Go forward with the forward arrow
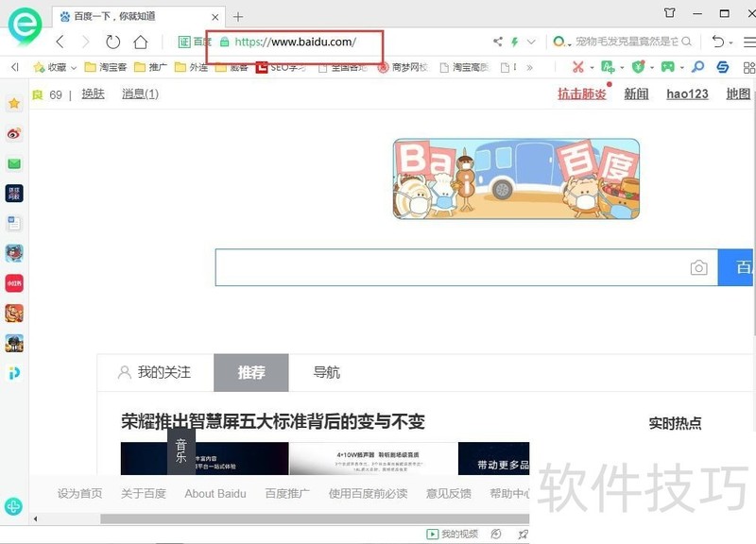The width and height of the screenshot is (756, 544). tap(86, 42)
